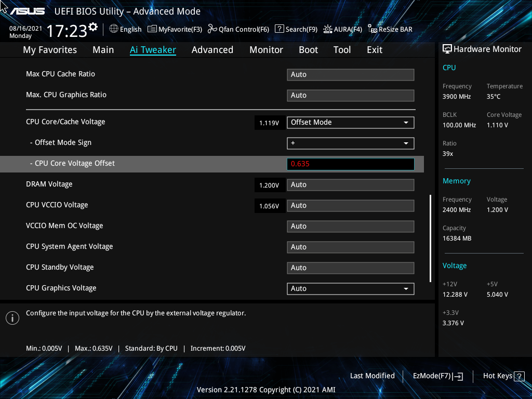Click the Hardware Monitor screen icon
The height and width of the screenshot is (399, 532).
pos(447,49)
